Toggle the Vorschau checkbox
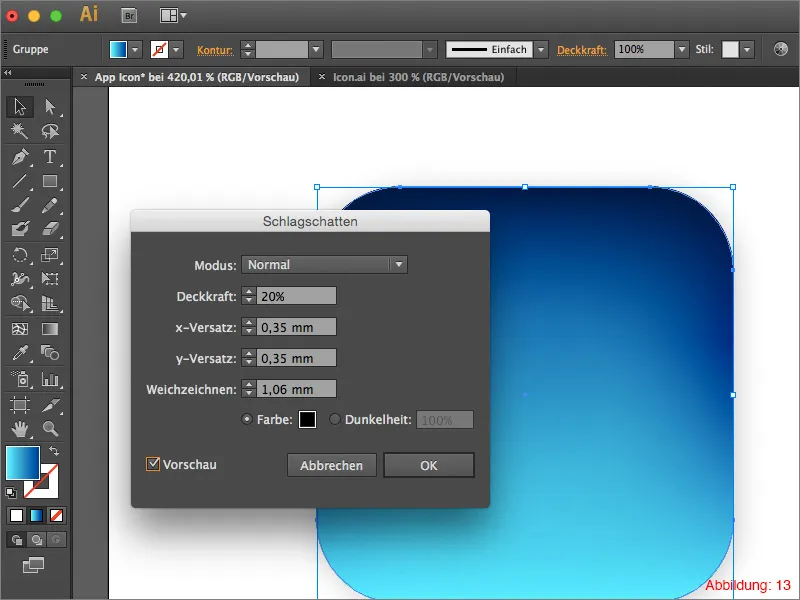The height and width of the screenshot is (600, 800). (x=153, y=464)
